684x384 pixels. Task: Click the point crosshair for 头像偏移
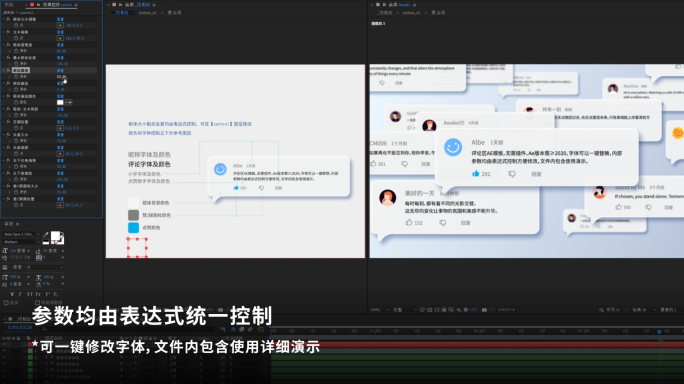click(60, 154)
